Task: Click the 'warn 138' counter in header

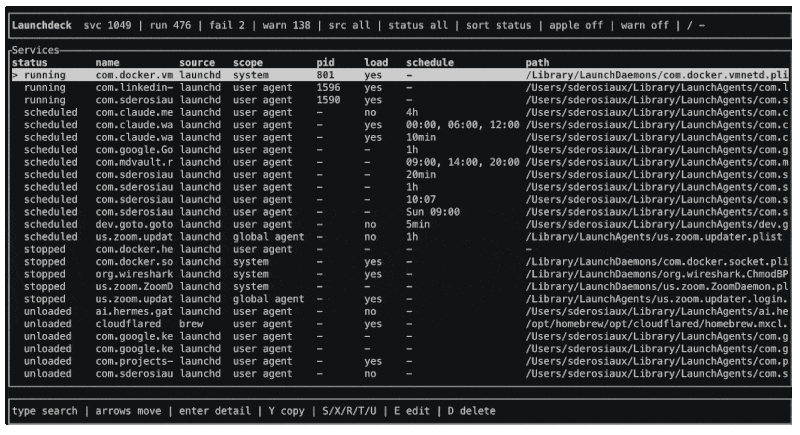Action: (286, 25)
